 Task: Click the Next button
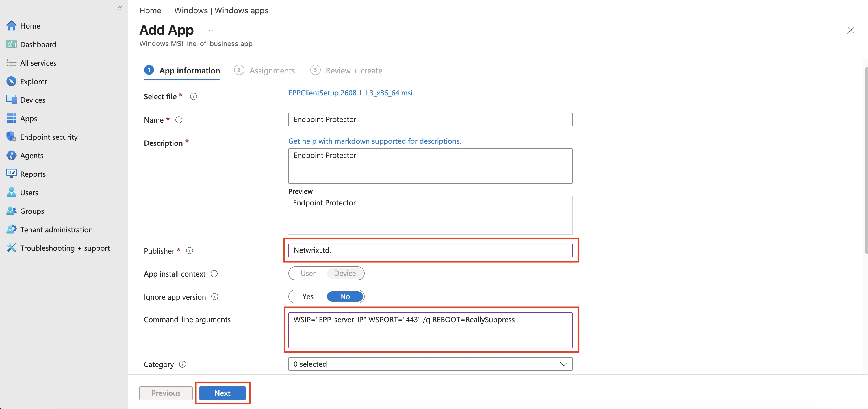pyautogui.click(x=222, y=393)
